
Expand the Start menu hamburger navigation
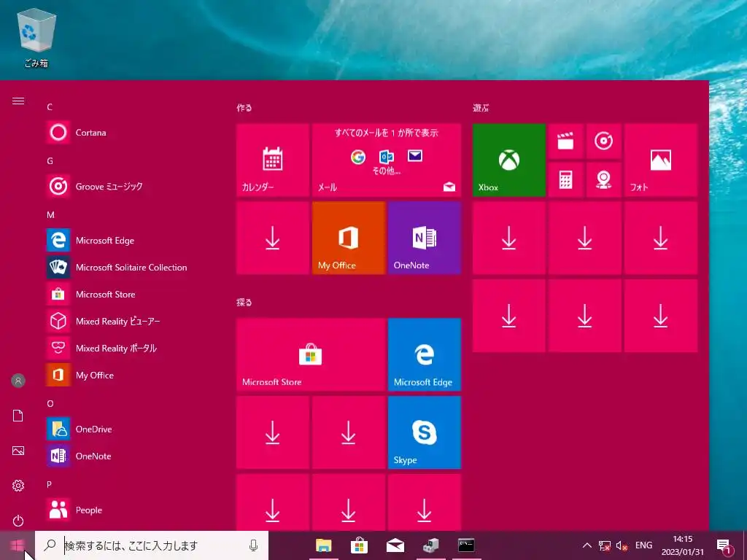click(18, 101)
